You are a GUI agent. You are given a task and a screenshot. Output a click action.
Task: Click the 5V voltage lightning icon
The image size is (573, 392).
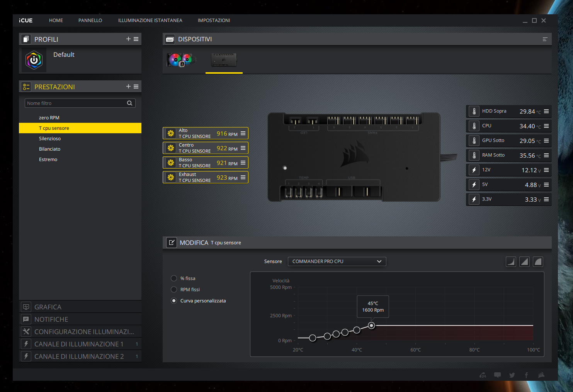coord(474,185)
